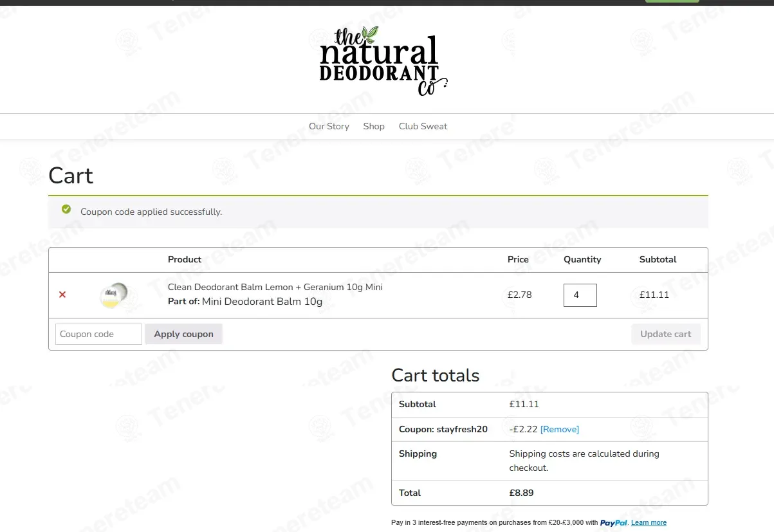Click the Update cart button
The image size is (774, 532).
pos(665,334)
